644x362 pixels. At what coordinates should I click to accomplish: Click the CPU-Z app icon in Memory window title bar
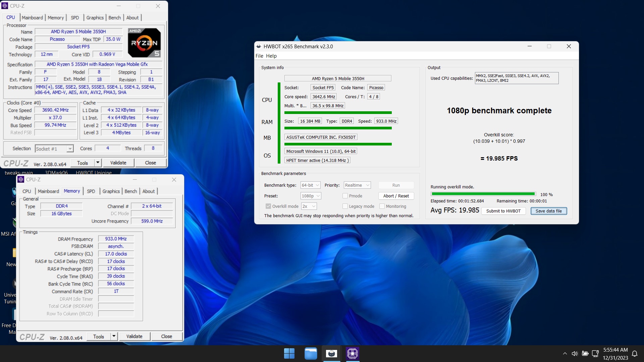[x=21, y=179]
